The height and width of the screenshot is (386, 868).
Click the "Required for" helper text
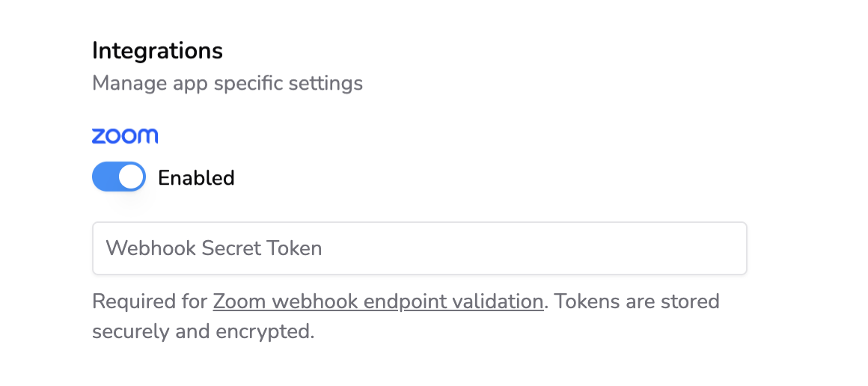(149, 301)
